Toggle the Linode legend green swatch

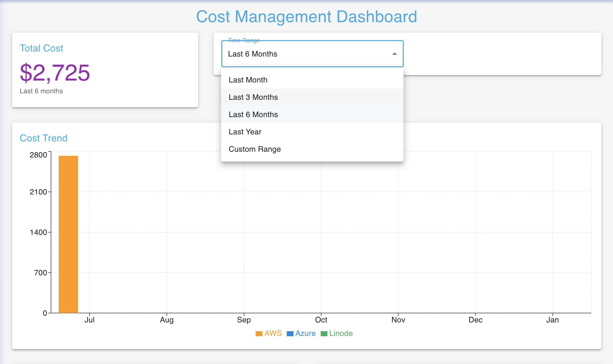(324, 333)
